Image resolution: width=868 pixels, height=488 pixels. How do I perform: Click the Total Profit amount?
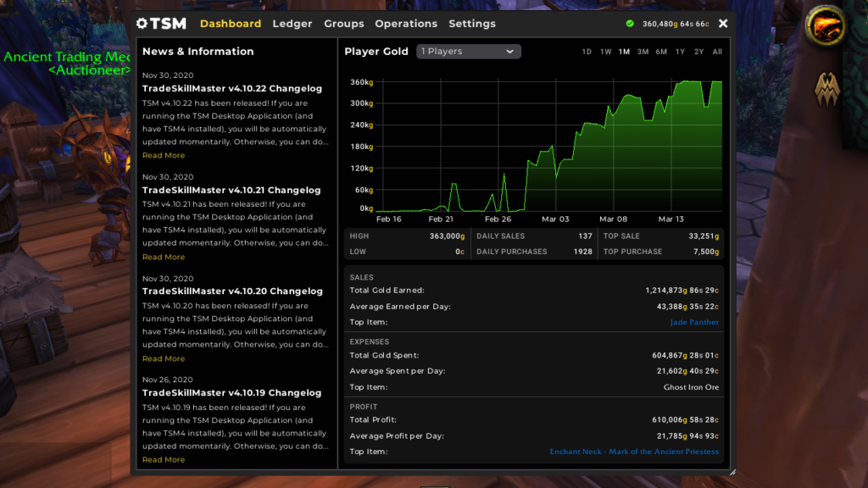pos(685,420)
